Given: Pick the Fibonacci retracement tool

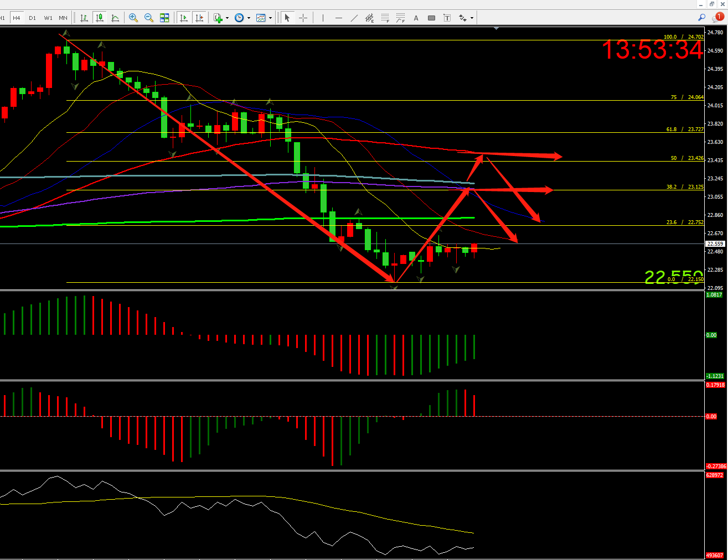Looking at the screenshot, I should (385, 18).
